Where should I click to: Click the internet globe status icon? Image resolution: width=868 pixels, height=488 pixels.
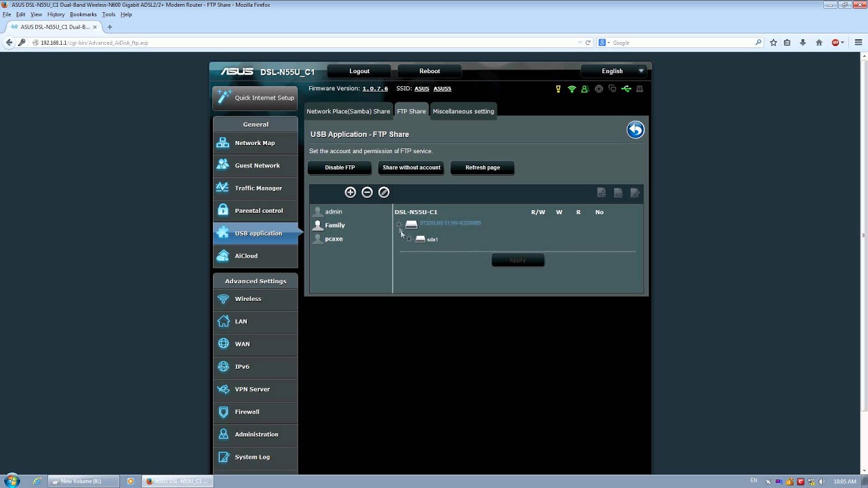point(599,89)
